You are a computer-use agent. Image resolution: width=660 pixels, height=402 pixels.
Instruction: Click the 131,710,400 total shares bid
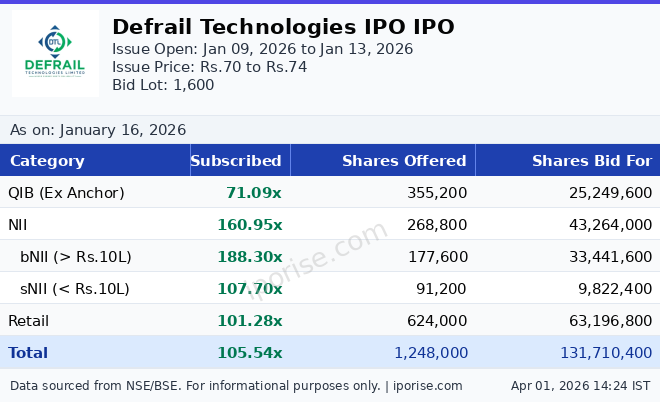592,353
